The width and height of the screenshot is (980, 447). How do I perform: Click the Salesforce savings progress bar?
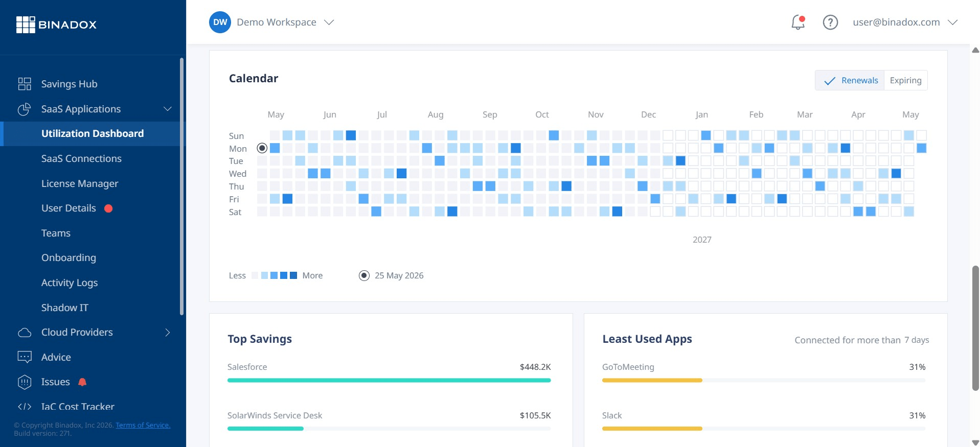[389, 380]
